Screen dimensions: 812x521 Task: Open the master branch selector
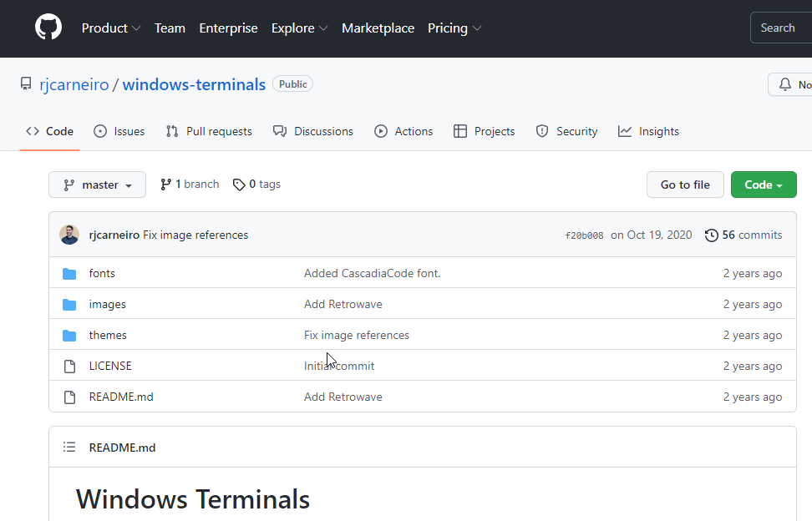(97, 185)
